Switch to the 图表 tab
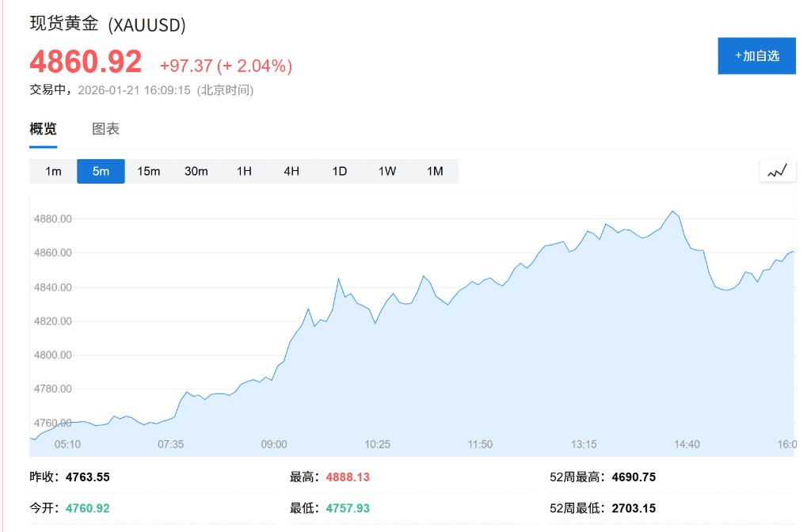This screenshot has width=811, height=532. pos(105,129)
